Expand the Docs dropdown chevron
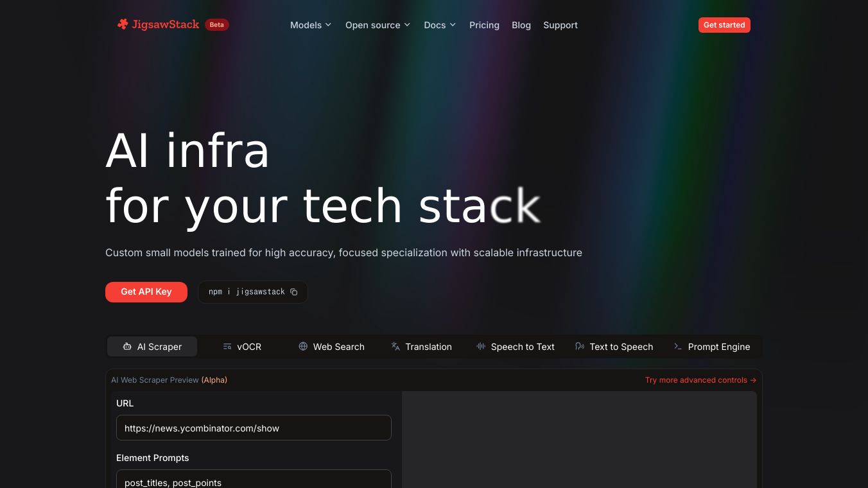The image size is (868, 488). [453, 25]
